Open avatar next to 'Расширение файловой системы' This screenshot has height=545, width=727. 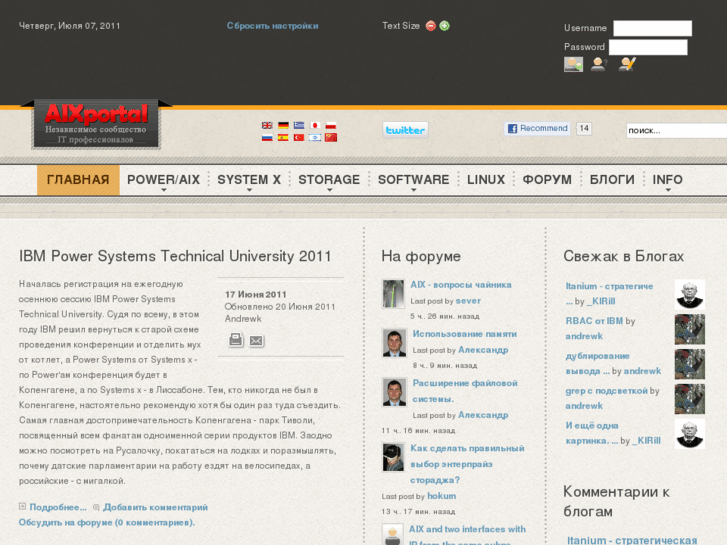pyautogui.click(x=394, y=392)
